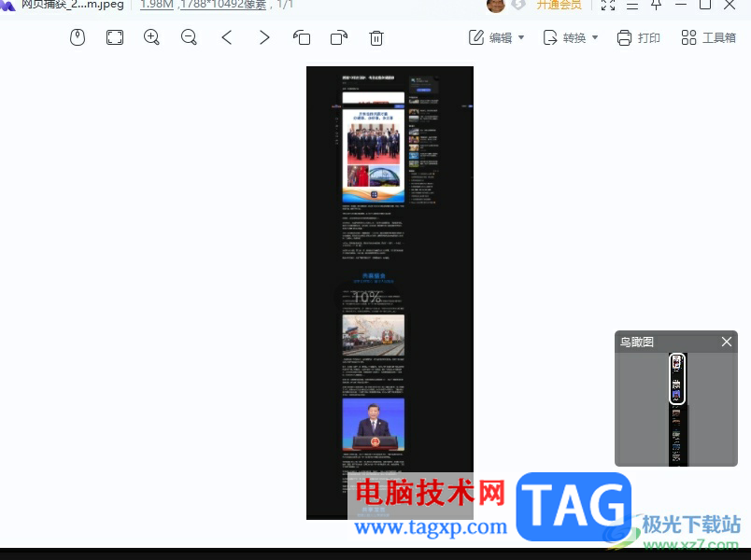Enter fullscreen view mode
This screenshot has width=751, height=560.
click(x=608, y=5)
